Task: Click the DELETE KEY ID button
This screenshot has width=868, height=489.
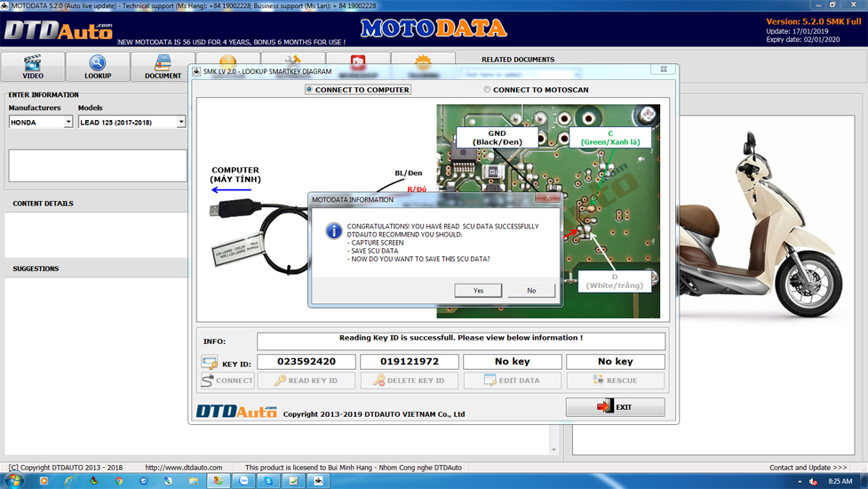Action: [409, 381]
